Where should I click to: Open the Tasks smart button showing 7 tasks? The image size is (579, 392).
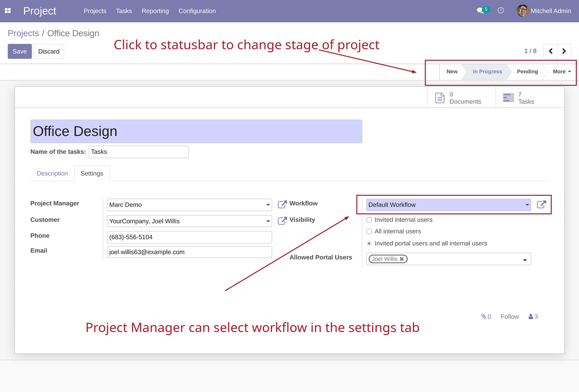508,97
